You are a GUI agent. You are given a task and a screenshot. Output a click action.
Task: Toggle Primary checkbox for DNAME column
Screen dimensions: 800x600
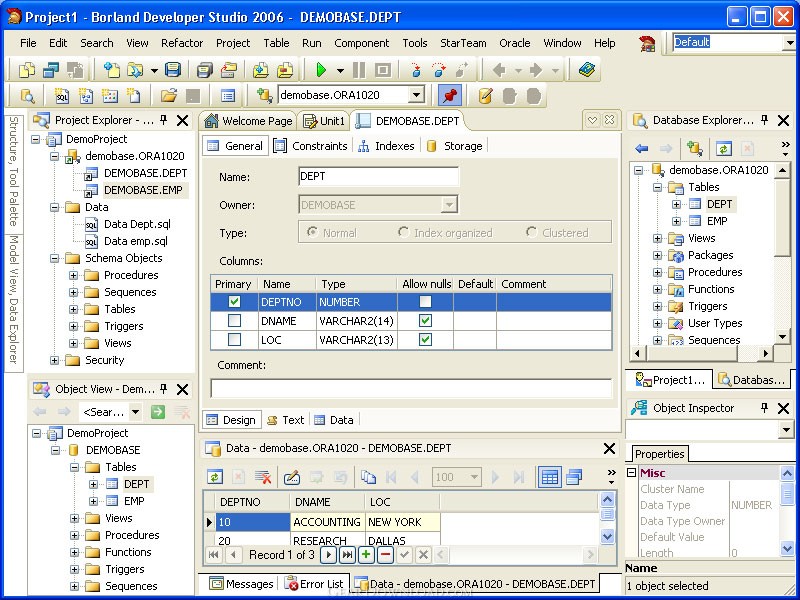click(x=234, y=320)
